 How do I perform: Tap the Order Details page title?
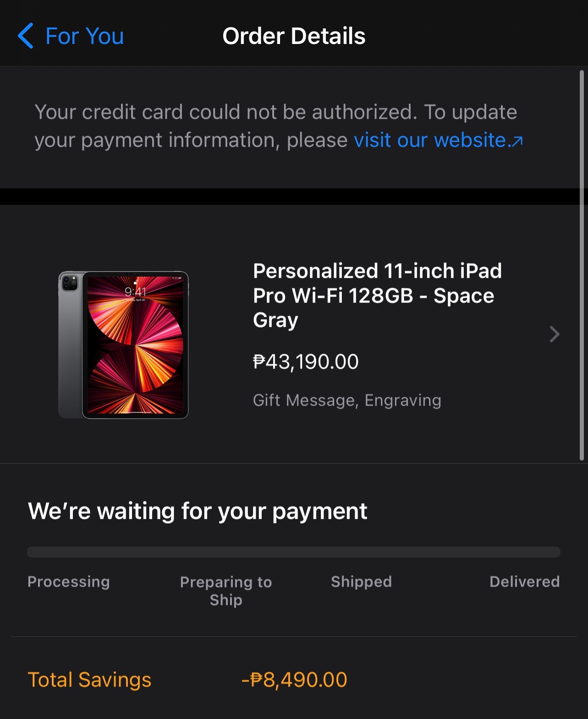294,36
